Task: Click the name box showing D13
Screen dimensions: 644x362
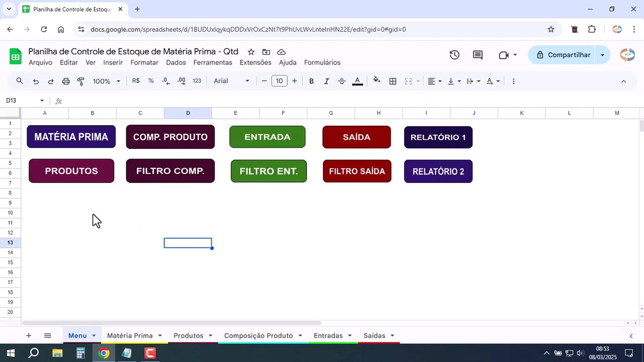Action: [x=19, y=101]
